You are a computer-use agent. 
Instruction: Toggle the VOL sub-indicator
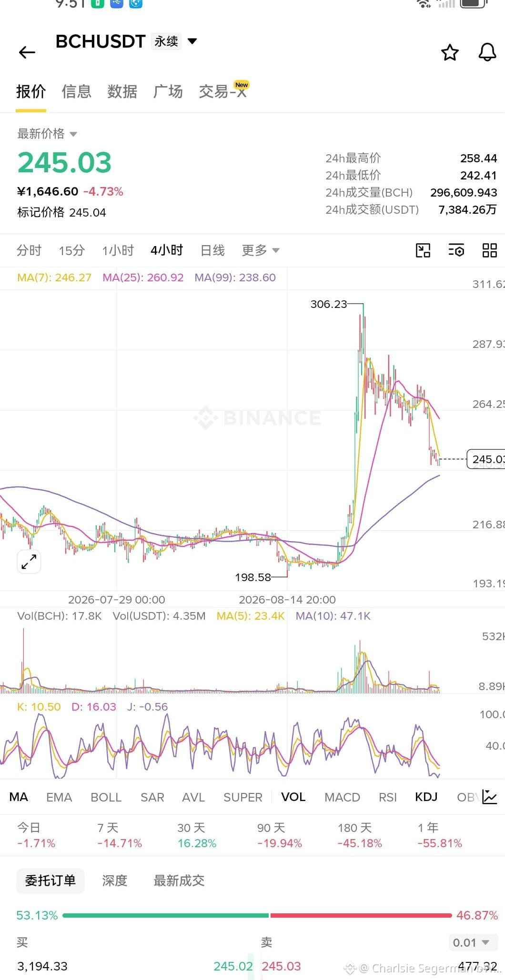click(x=293, y=797)
